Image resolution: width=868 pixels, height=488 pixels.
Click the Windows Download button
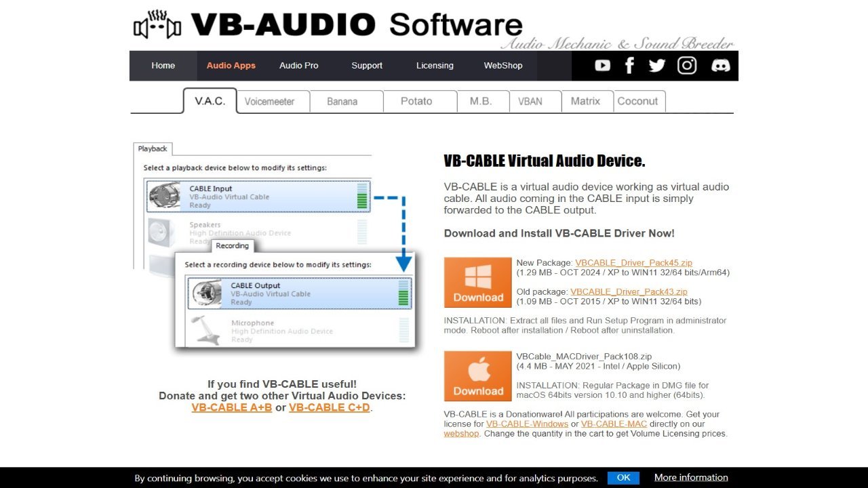(478, 283)
